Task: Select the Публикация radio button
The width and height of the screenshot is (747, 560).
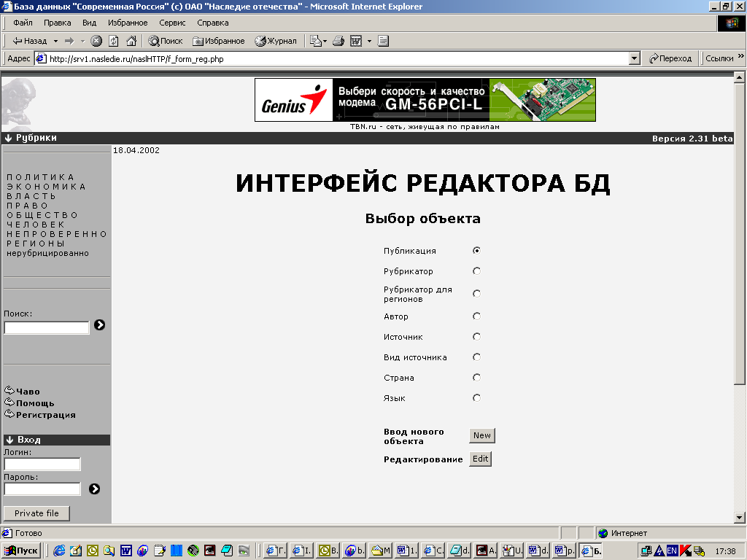Action: coord(476,251)
